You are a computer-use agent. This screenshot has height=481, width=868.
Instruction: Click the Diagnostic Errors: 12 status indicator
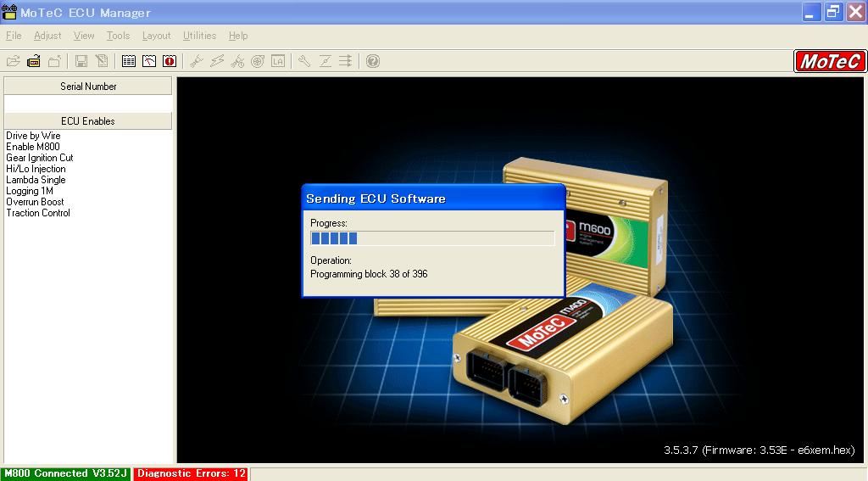pos(191,474)
